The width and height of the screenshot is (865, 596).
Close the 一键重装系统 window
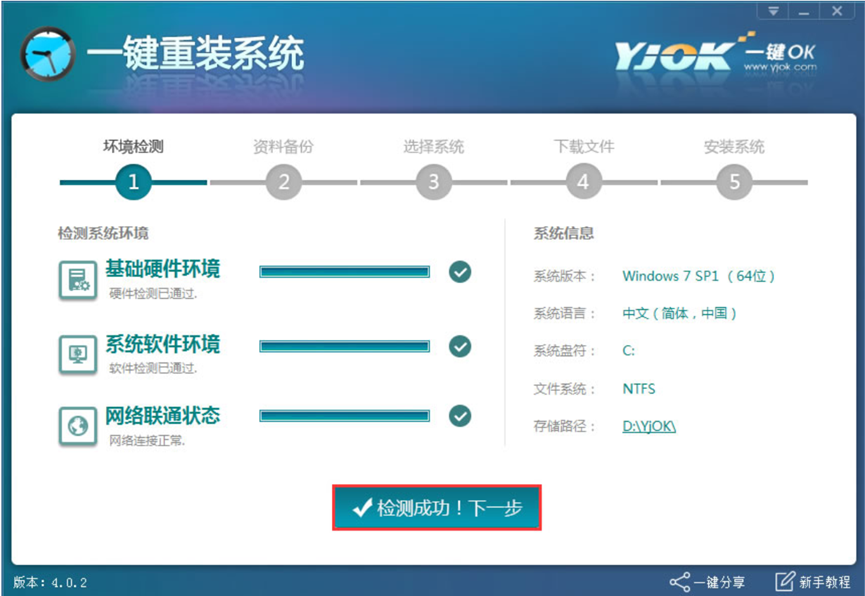(837, 11)
